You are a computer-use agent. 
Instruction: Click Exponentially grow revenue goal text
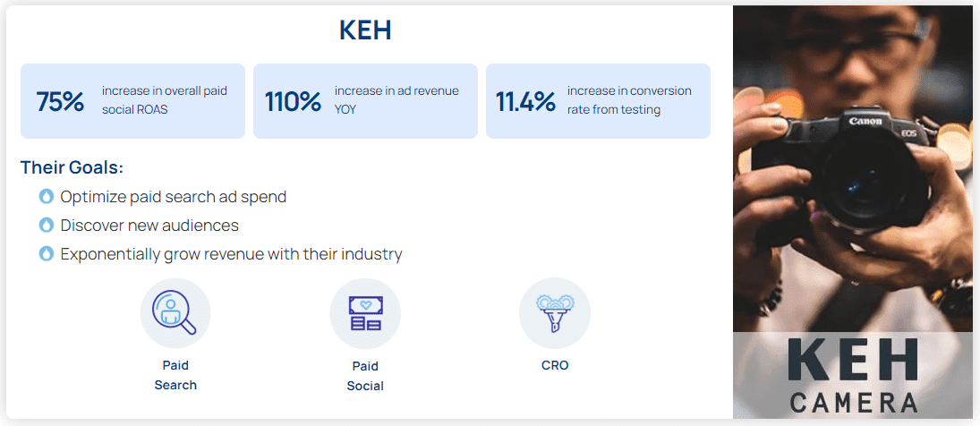(231, 254)
